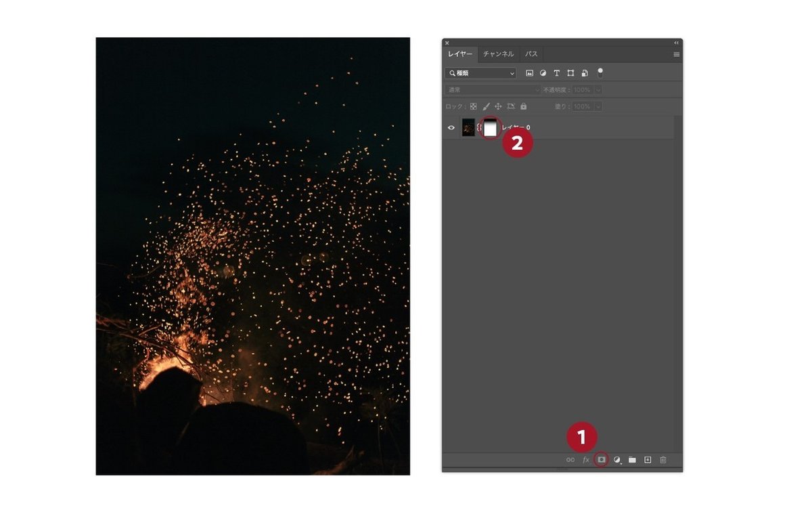Create new fill or adjustment layer
812x508 pixels.
coord(616,460)
